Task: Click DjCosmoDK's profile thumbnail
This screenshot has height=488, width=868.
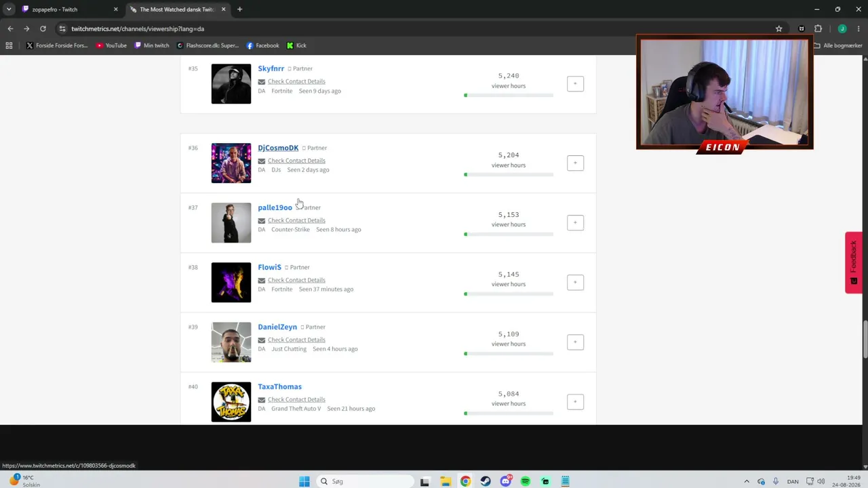Action: (x=231, y=163)
